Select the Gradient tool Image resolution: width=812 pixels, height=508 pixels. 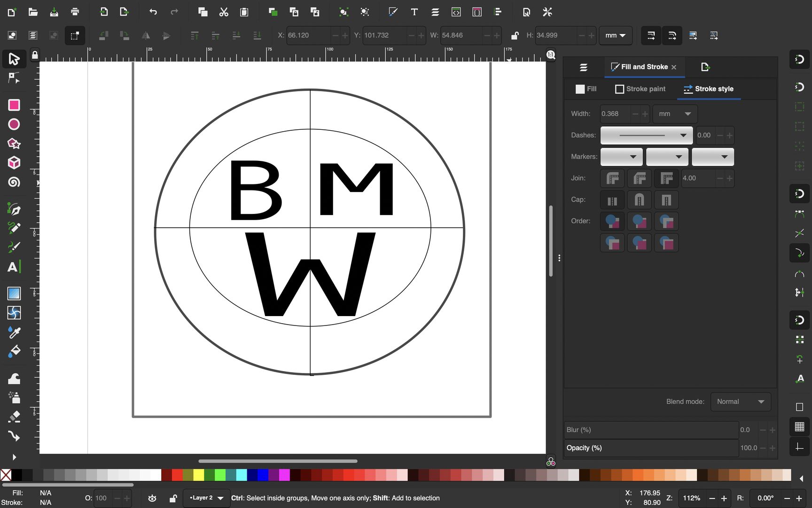[x=14, y=294]
